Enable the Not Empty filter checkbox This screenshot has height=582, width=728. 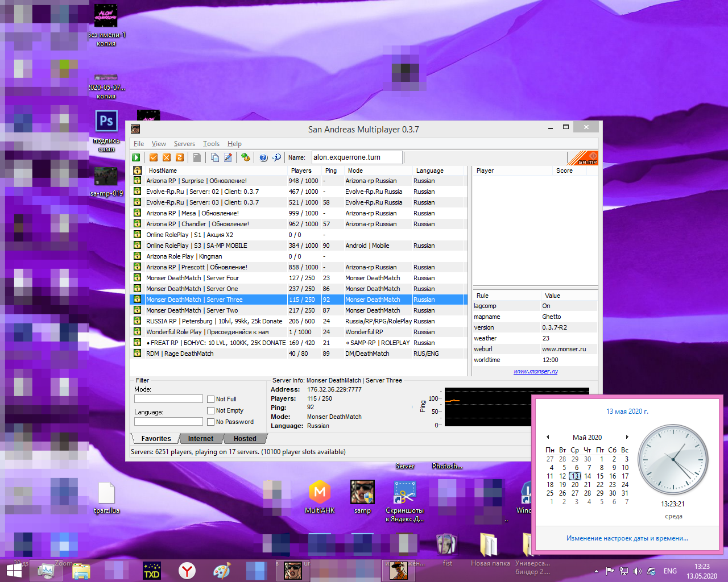pyautogui.click(x=211, y=410)
